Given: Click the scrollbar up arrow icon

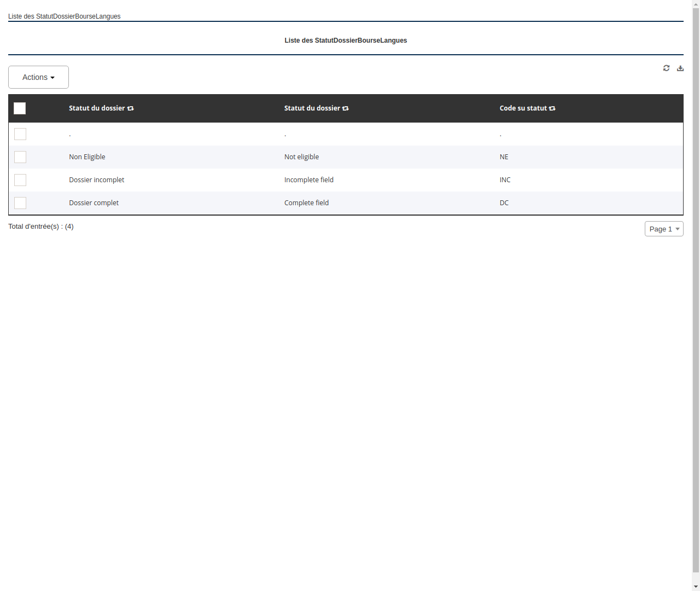Looking at the screenshot, I should coord(696,4).
